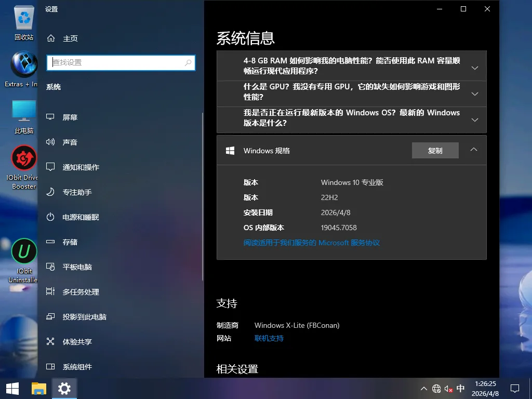Click the 相关设置 heading
The height and width of the screenshot is (399, 532).
pyautogui.click(x=237, y=369)
